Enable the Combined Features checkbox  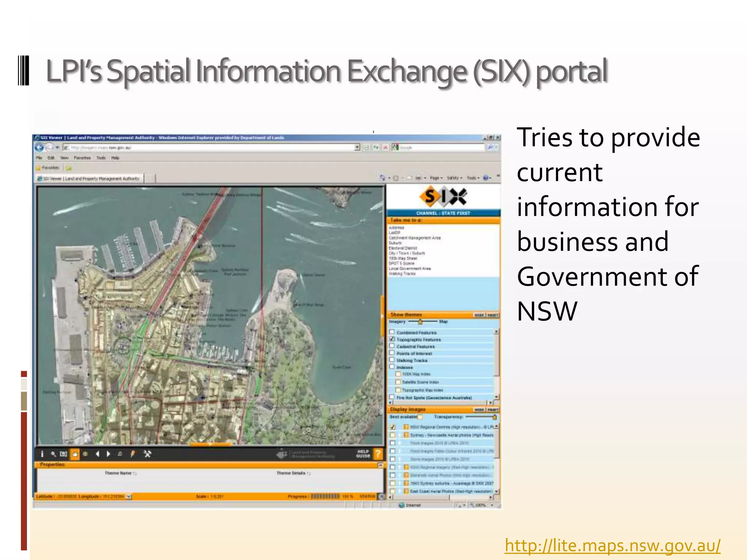coord(392,332)
